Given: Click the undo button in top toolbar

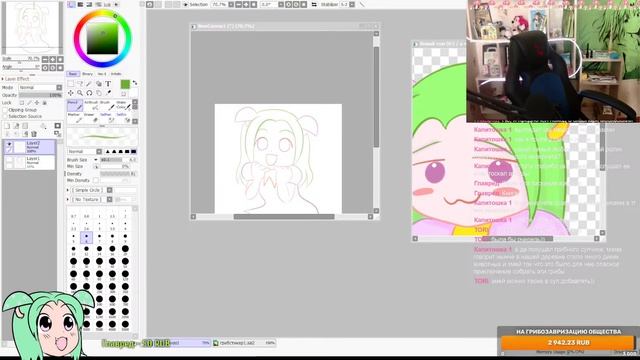Looking at the screenshot, I should point(150,4).
